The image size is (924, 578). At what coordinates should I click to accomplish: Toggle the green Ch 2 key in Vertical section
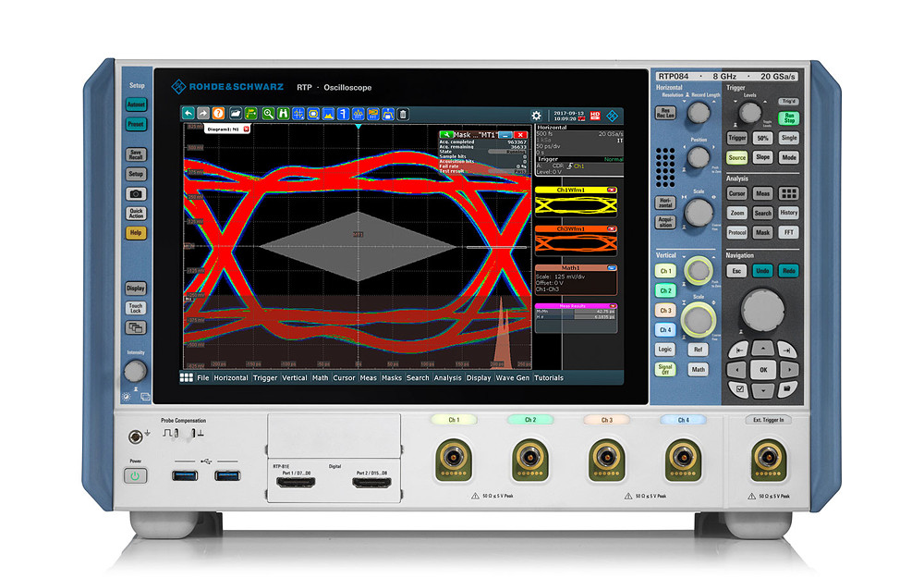665,290
